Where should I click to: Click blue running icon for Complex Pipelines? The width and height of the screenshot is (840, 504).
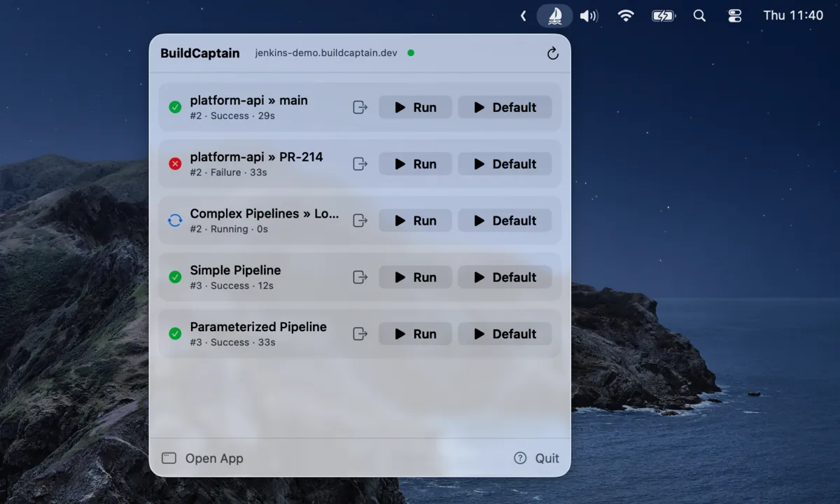pyautogui.click(x=175, y=220)
